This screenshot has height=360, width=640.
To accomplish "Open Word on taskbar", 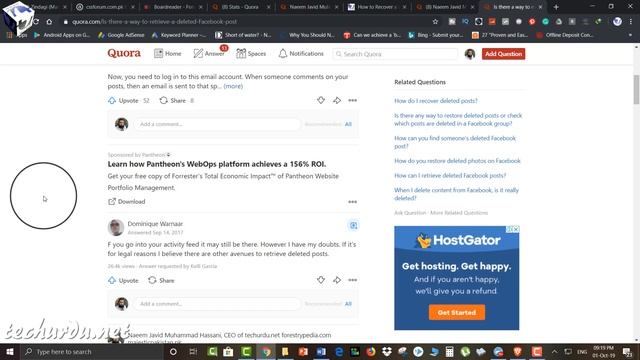I will (321, 351).
